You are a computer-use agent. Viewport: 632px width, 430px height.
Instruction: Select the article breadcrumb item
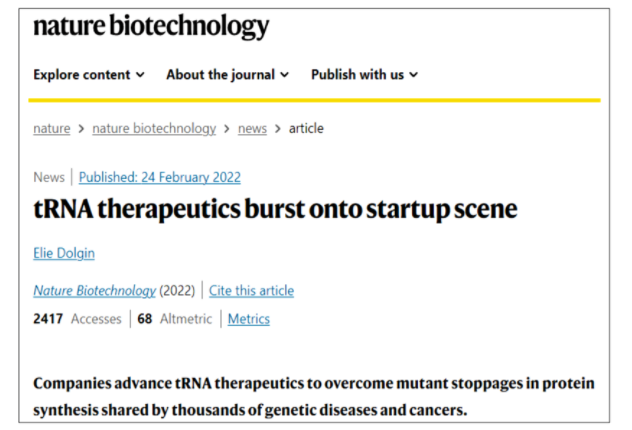pyautogui.click(x=306, y=128)
